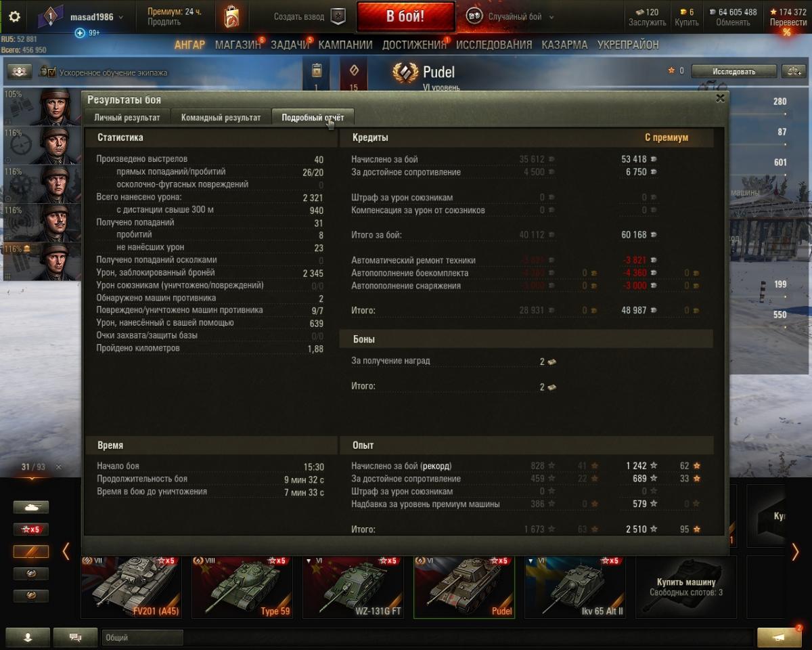Select the FV201 (A45) tank
812x650 pixels.
click(x=131, y=587)
